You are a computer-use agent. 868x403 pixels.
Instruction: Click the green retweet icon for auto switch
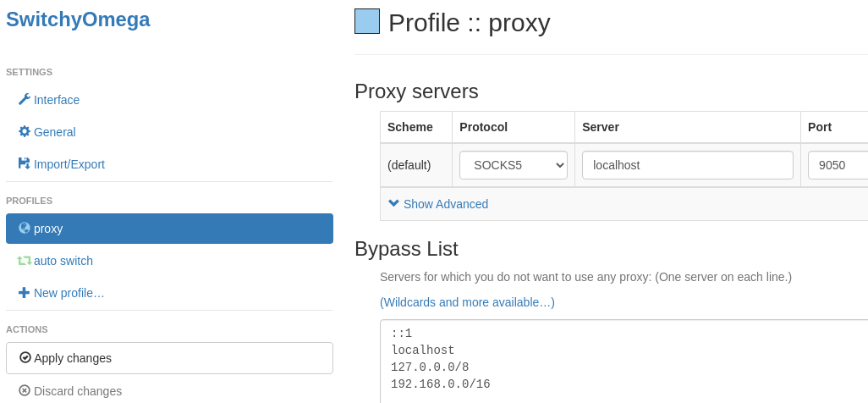pos(25,260)
